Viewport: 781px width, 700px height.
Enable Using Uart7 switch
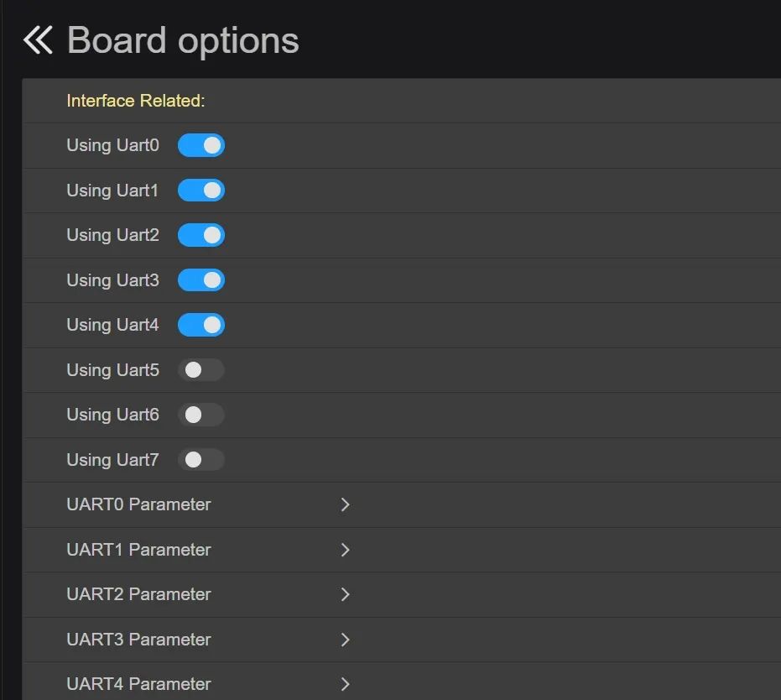coord(201,460)
